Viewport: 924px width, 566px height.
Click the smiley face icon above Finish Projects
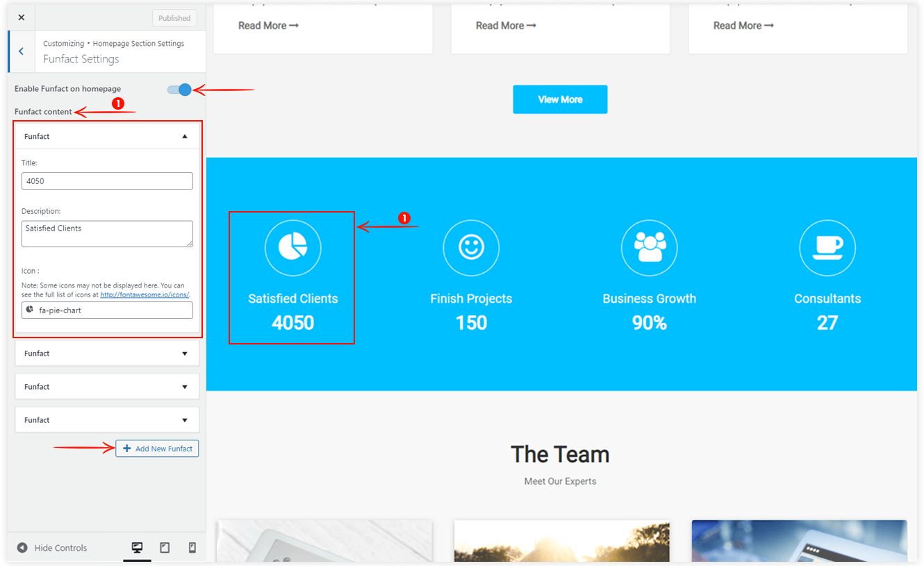pos(471,248)
